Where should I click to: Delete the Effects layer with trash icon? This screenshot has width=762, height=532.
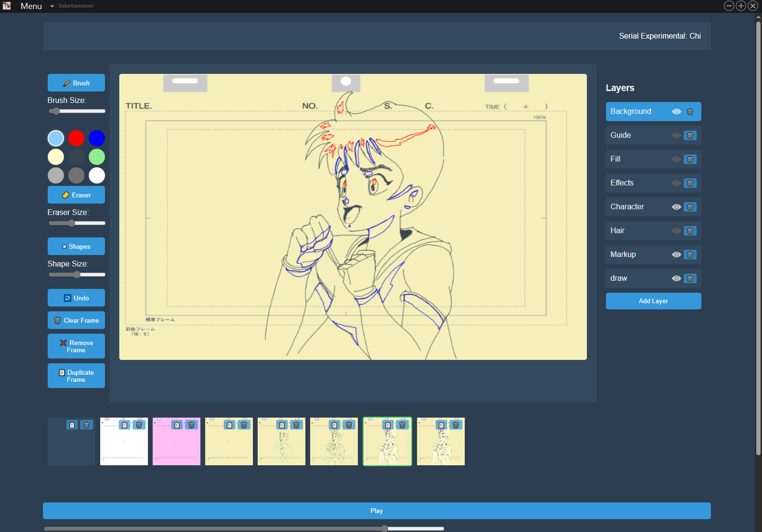tap(690, 183)
